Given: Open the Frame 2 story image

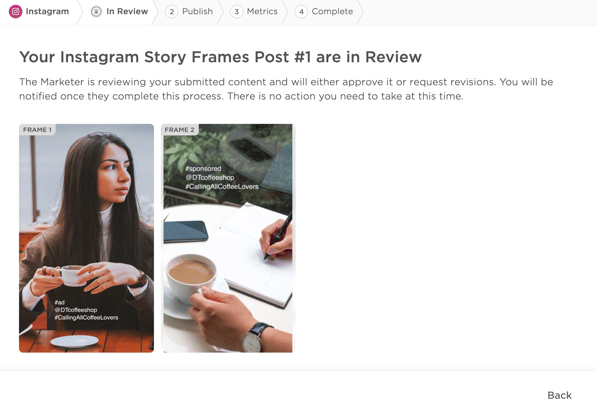Looking at the screenshot, I should pyautogui.click(x=228, y=238).
